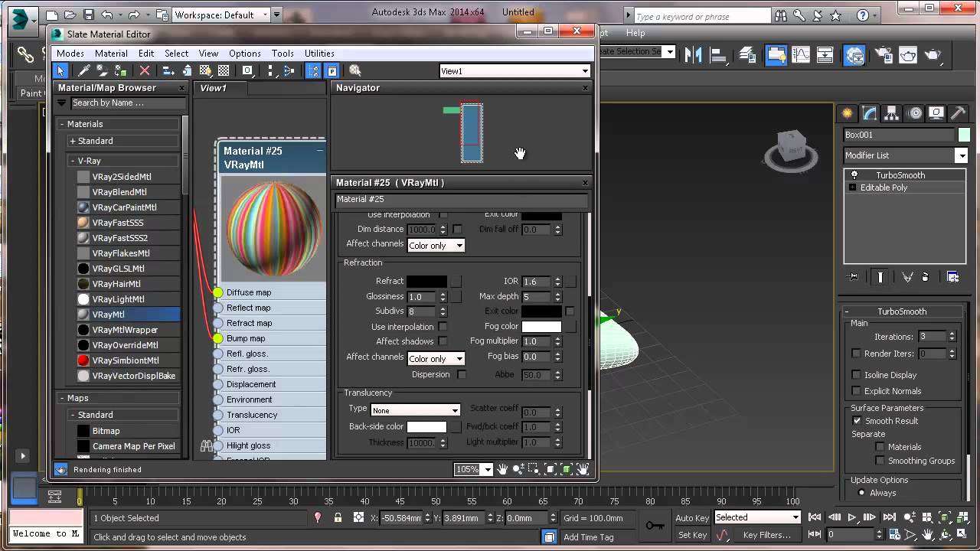Click Add Time Tag
980x551 pixels.
[x=589, y=537]
